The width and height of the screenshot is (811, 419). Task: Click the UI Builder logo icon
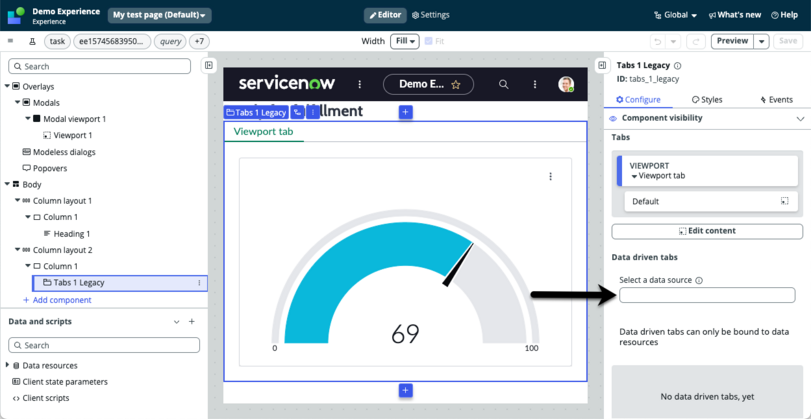16,16
